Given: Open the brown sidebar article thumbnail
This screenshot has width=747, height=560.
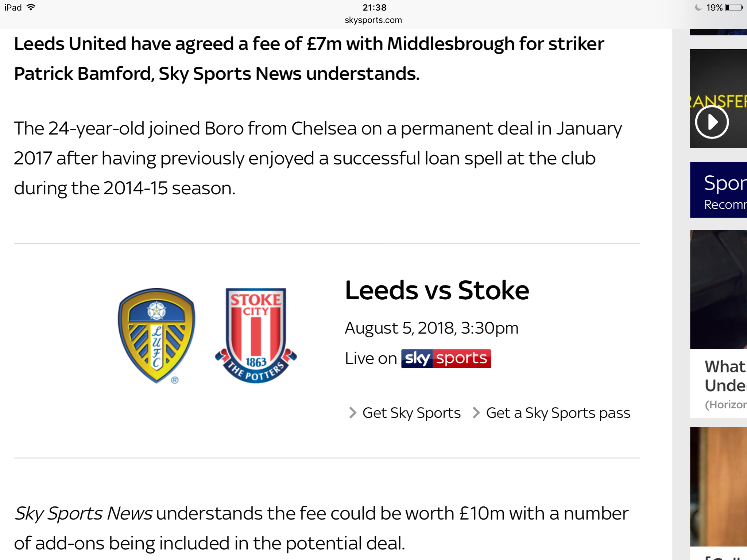Looking at the screenshot, I should pos(719,486).
